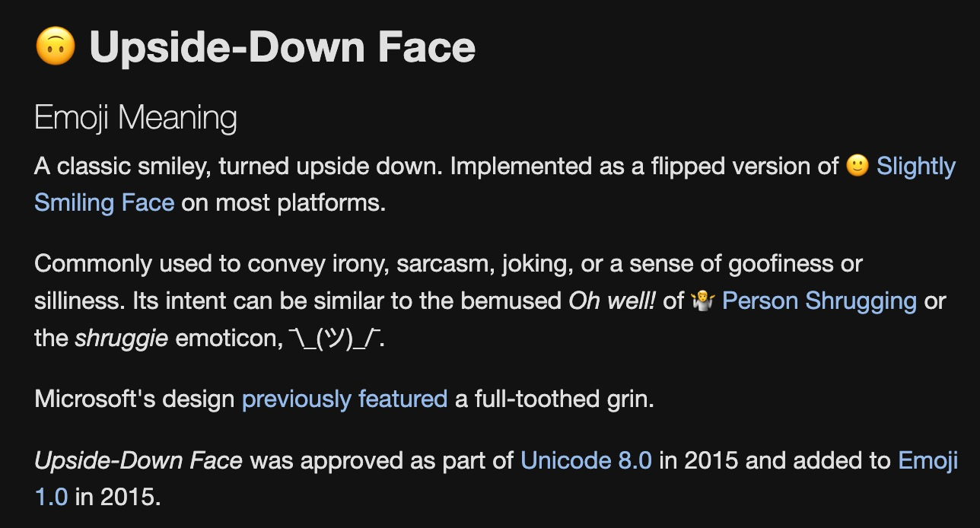Viewport: 980px width, 528px height.
Task: Click the "Upside-Down Face" page title
Action: click(x=282, y=47)
